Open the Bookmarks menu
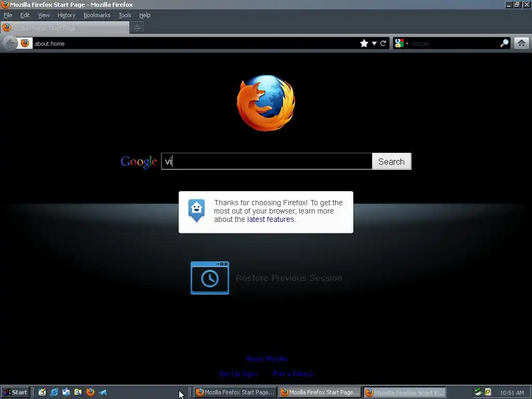The image size is (532, 399). click(97, 15)
